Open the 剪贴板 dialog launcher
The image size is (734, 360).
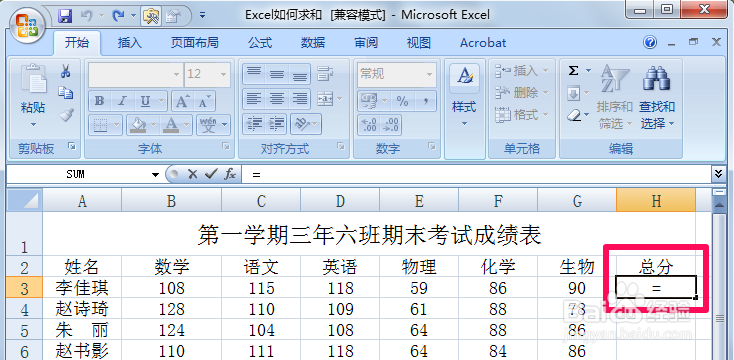click(x=72, y=147)
